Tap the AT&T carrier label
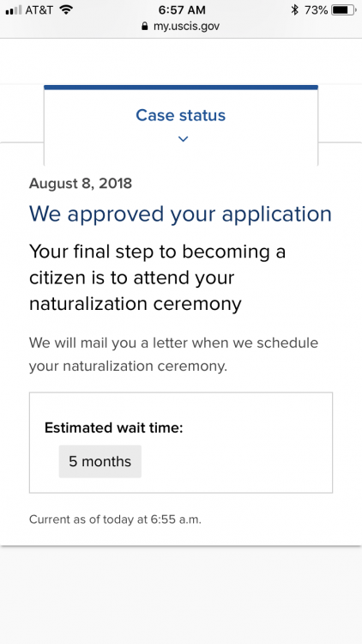The image size is (362, 644). [39, 9]
